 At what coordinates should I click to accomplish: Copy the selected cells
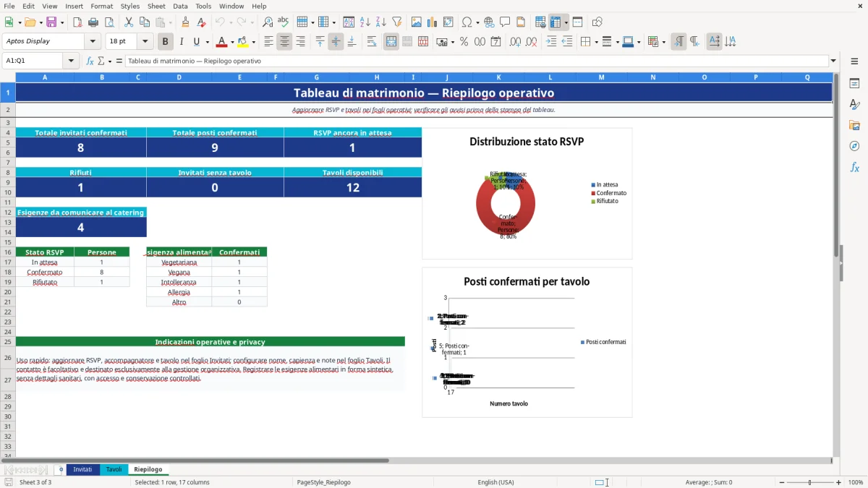tap(143, 22)
